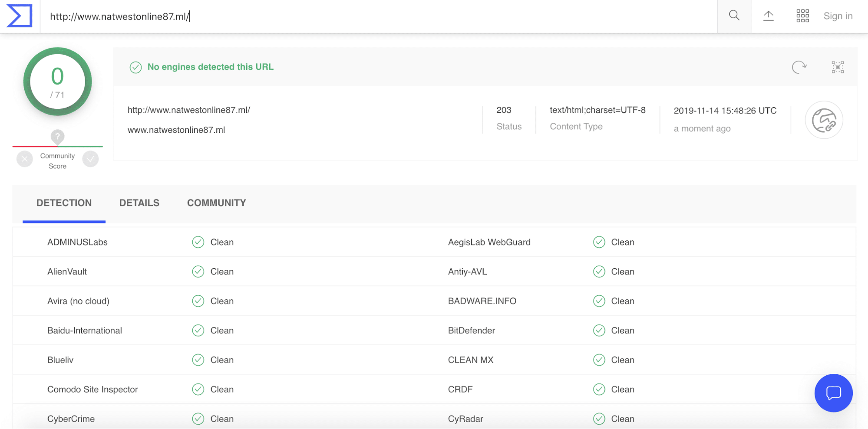This screenshot has height=429, width=868.
Task: Click the clean check icon for Baidu-International
Action: (198, 331)
